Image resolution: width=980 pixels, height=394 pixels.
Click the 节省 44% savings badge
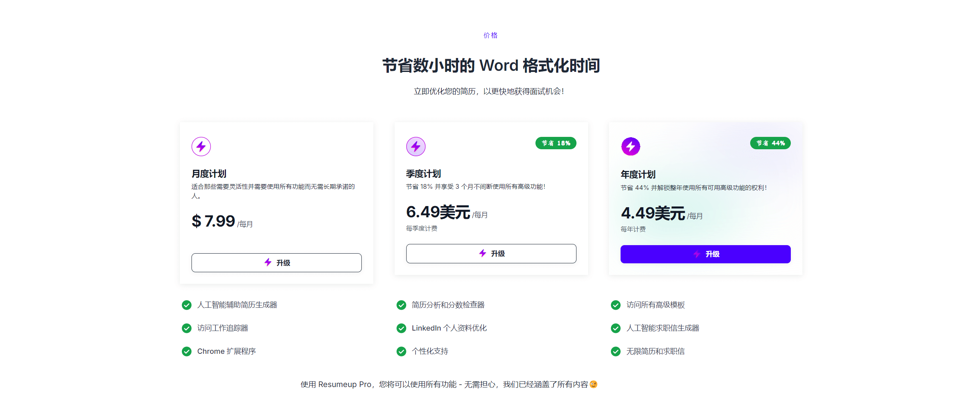[770, 143]
